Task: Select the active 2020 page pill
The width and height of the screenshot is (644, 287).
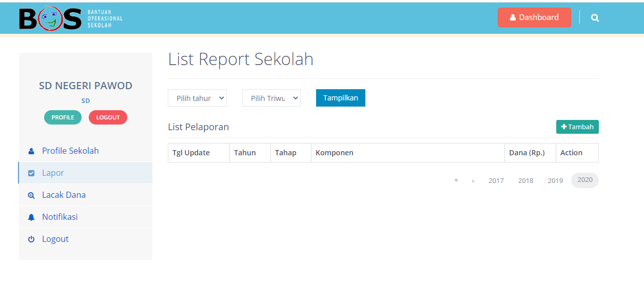Action: point(585,180)
